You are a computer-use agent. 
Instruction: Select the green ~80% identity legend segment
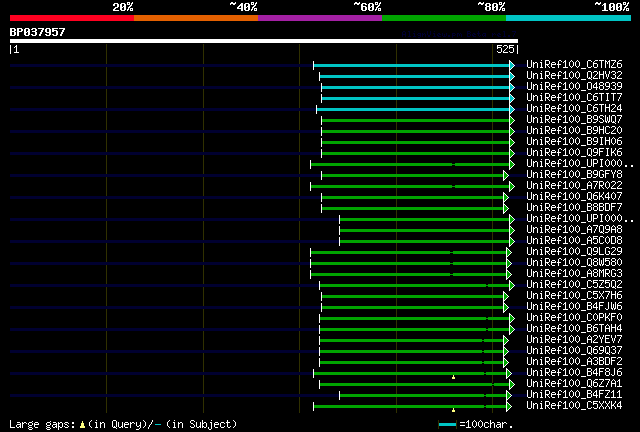tap(444, 18)
